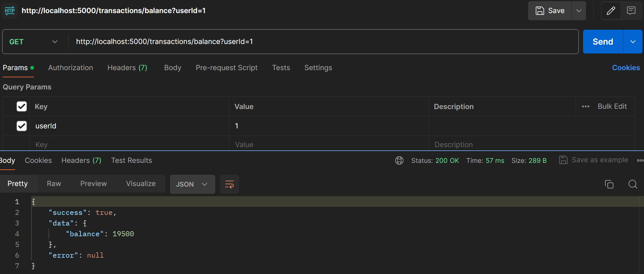Toggle the line wrap icon

pyautogui.click(x=229, y=184)
